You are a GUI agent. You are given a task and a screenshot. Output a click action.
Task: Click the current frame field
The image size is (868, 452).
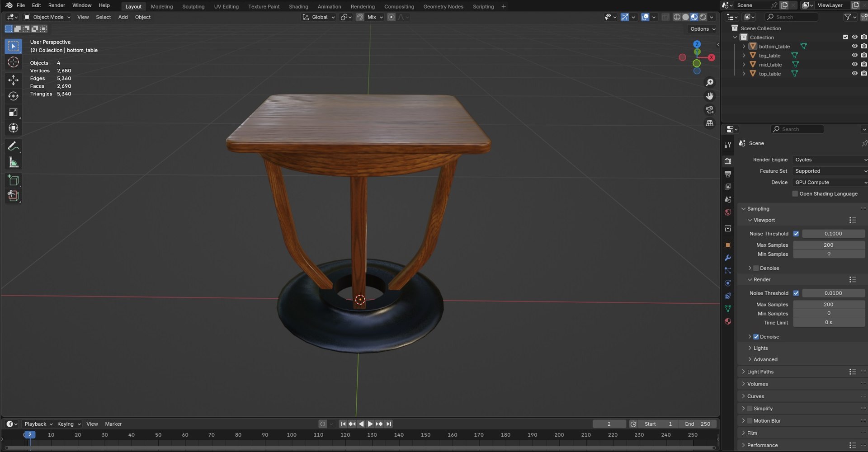pos(609,424)
